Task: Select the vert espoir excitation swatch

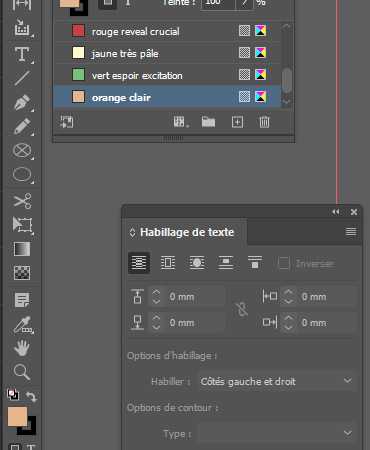Action: (x=167, y=75)
